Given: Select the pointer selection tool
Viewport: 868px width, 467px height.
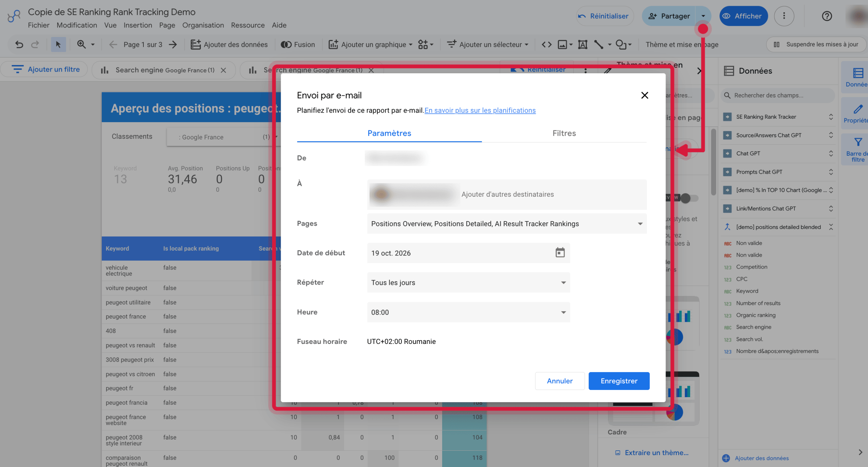Looking at the screenshot, I should coord(58,44).
